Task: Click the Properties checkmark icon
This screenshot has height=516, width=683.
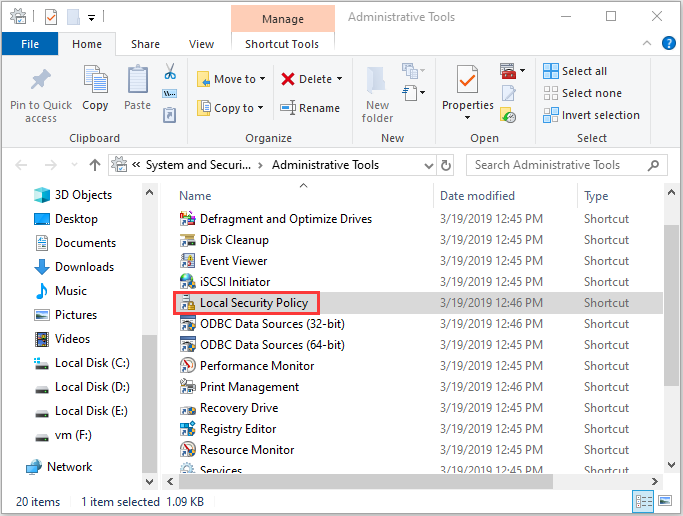Action: click(467, 79)
